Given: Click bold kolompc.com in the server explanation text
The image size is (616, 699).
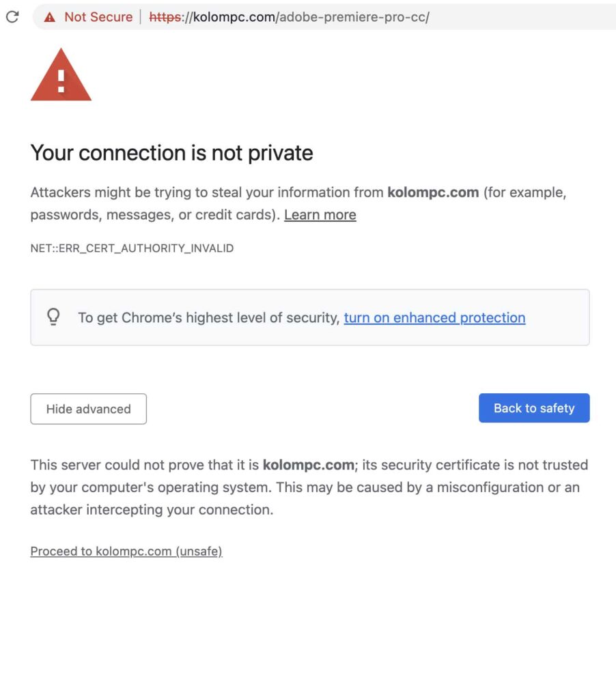Looking at the screenshot, I should pyautogui.click(x=309, y=465).
